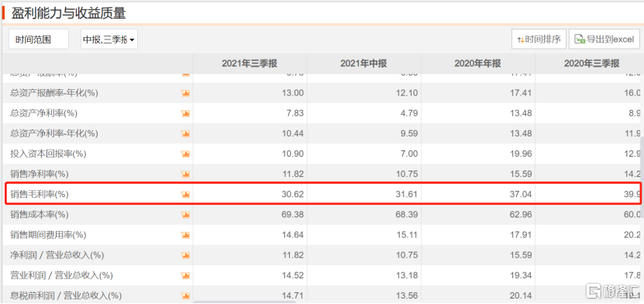Select the 2021年三季报 column header
The width and height of the screenshot is (644, 304).
(250, 64)
